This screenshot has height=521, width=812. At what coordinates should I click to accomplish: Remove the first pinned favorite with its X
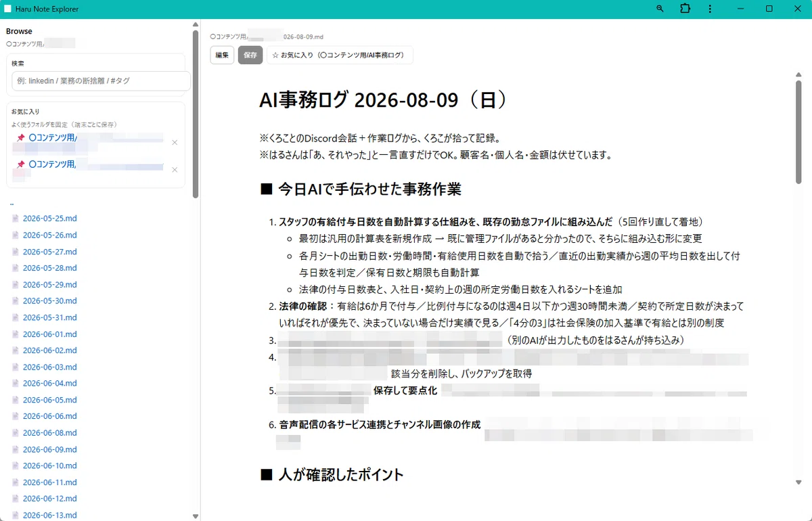[175, 142]
